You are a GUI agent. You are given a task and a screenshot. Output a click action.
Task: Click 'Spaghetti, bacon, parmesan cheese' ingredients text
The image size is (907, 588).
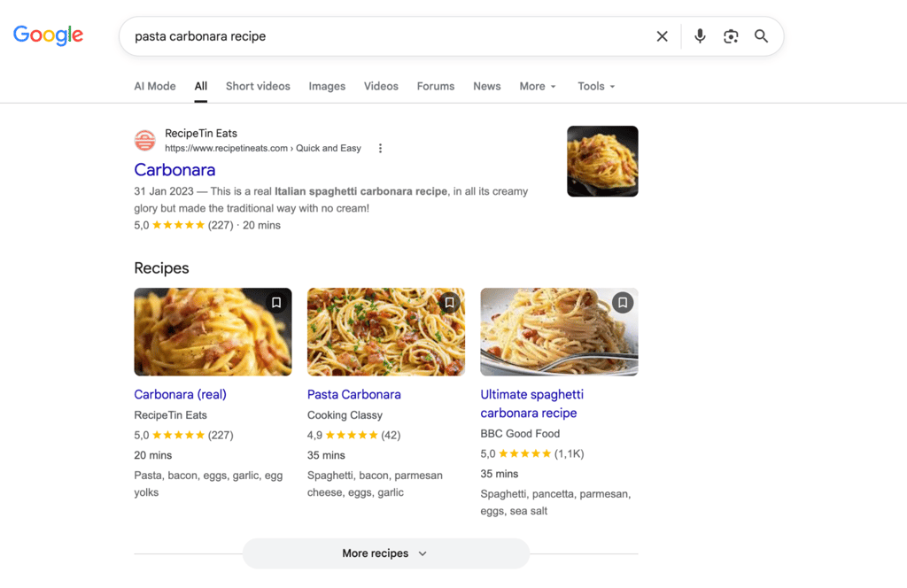click(375, 484)
